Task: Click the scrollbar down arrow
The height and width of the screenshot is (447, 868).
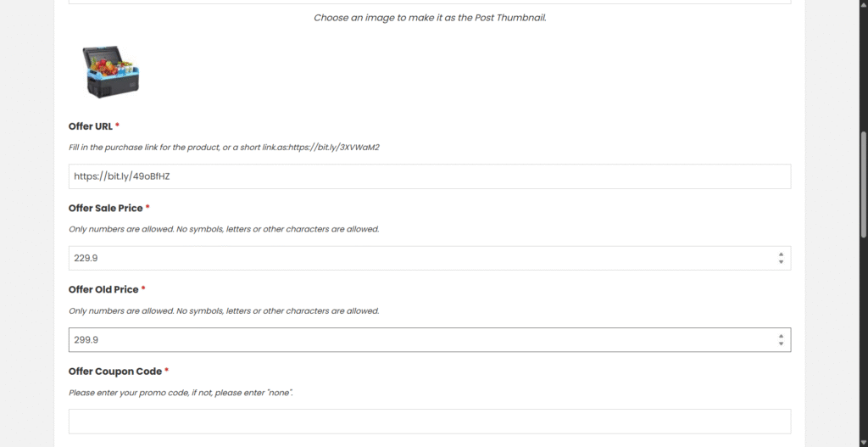Action: (x=864, y=442)
